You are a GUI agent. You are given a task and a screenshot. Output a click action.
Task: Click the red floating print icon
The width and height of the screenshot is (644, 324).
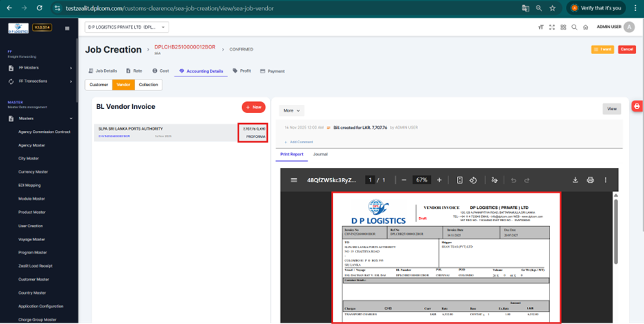point(637,106)
